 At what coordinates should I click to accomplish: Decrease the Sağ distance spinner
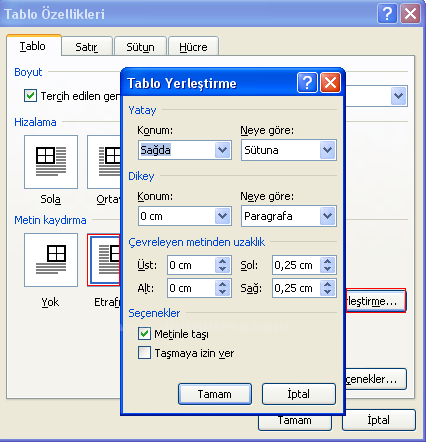tap(327, 292)
